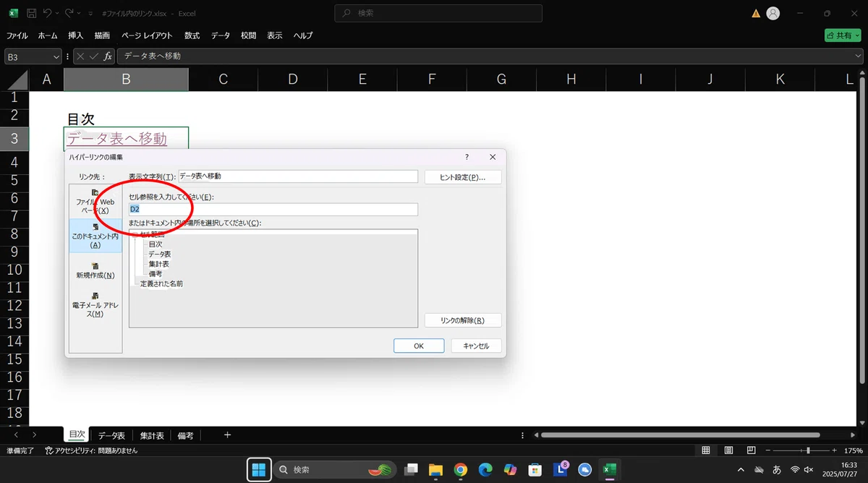Click the リンクの解除(R) button
Viewport: 868px width, 483px height.
click(463, 320)
